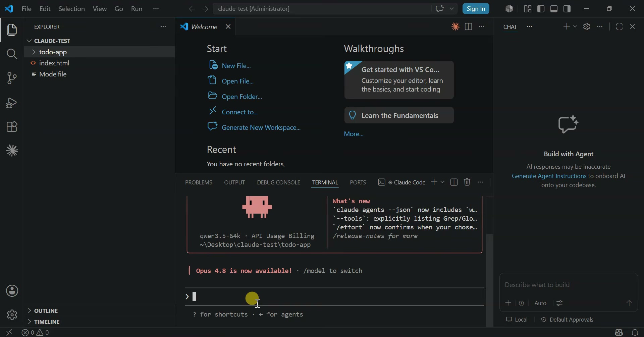Open the Auto model picker in chat
Image resolution: width=644 pixels, height=337 pixels.
tap(540, 303)
